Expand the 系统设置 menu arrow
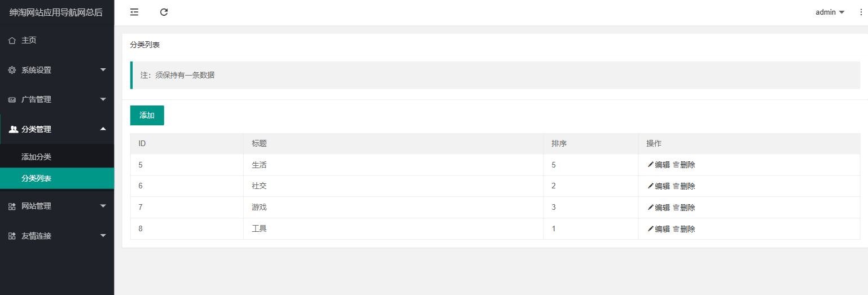 pos(103,70)
